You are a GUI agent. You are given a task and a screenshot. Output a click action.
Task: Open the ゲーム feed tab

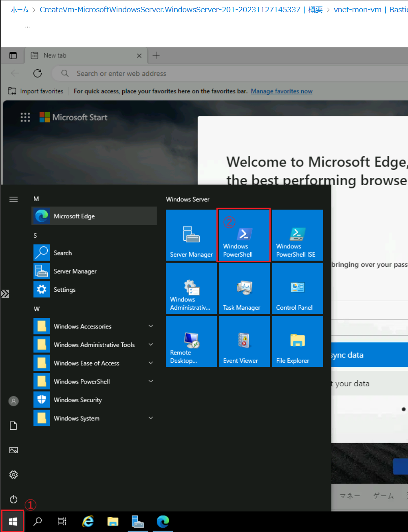click(384, 496)
